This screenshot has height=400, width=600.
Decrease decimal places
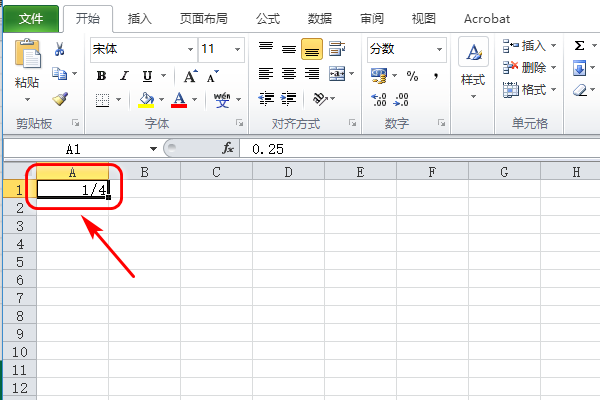pyautogui.click(x=401, y=100)
